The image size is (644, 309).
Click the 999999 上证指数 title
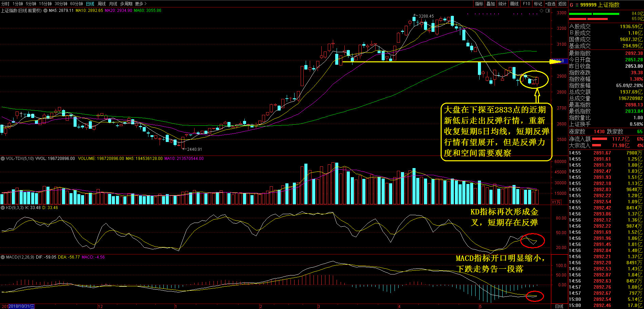(600, 5)
